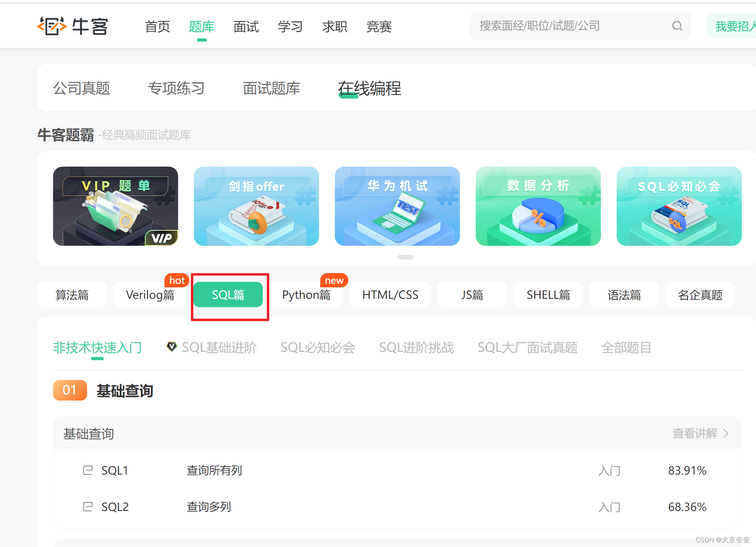Click the document icon beside SQL2
The image size is (756, 547).
pos(87,507)
